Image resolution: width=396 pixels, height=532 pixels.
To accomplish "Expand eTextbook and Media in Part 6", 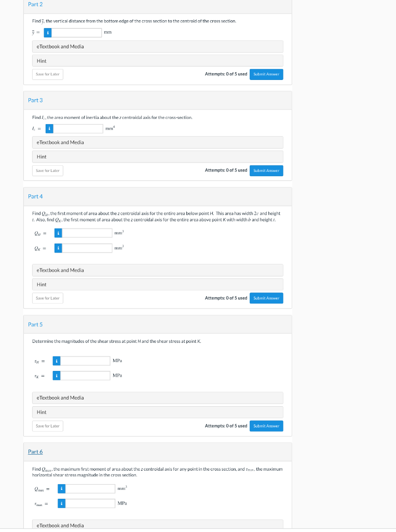I will (x=158, y=525).
